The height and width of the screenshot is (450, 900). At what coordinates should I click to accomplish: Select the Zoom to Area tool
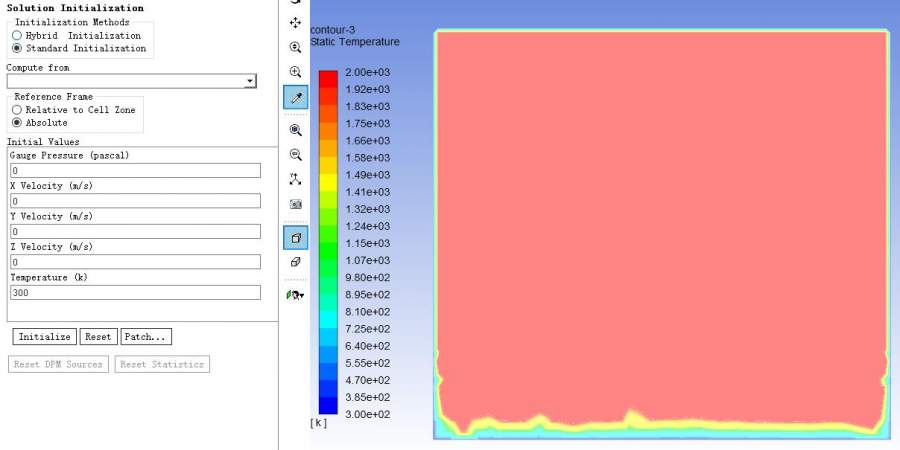coord(295,72)
